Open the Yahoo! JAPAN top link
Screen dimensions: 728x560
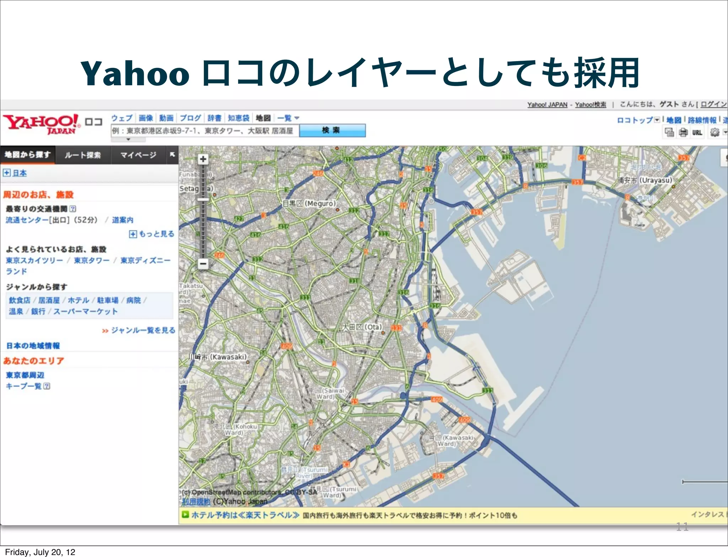pyautogui.click(x=547, y=104)
